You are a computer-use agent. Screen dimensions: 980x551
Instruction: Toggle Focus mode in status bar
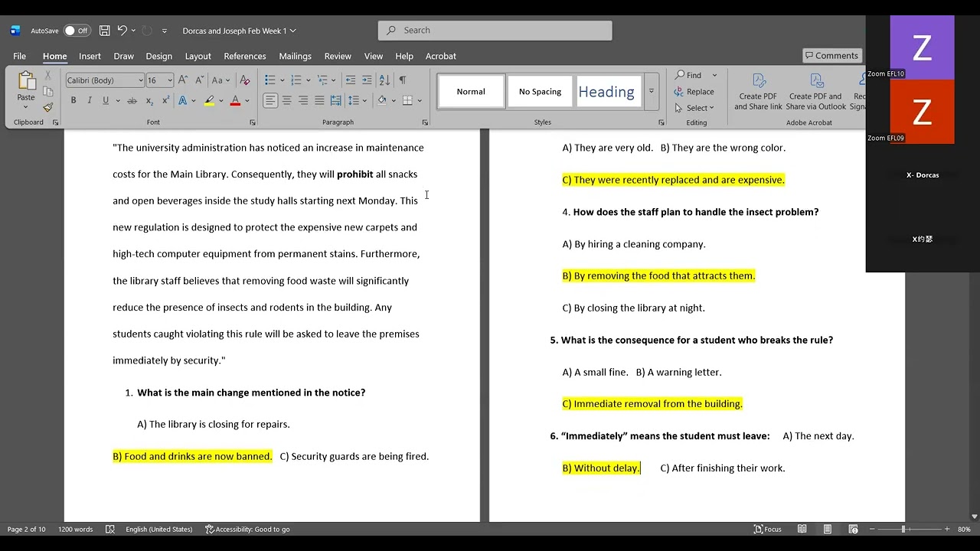[x=768, y=529]
